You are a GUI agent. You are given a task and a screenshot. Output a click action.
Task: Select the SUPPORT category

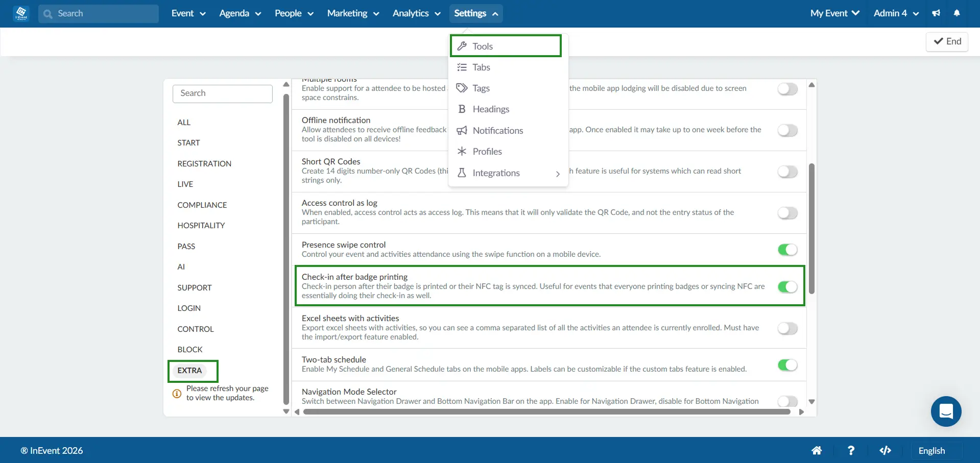(x=194, y=288)
